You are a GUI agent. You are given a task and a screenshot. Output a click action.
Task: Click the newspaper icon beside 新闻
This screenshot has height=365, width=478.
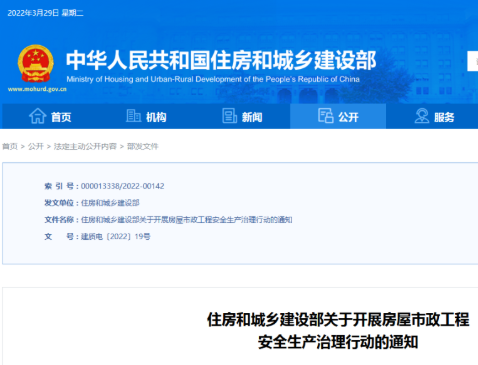pyautogui.click(x=229, y=116)
